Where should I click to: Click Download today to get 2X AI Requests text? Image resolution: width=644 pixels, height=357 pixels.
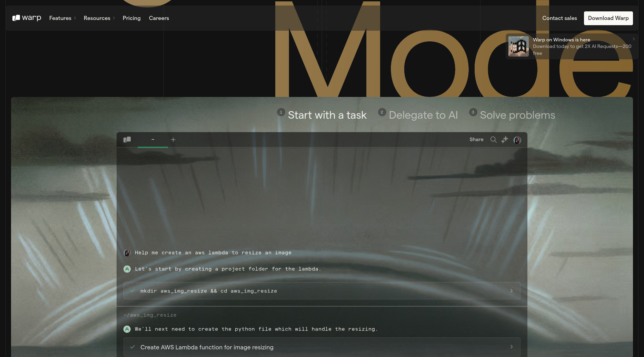click(x=582, y=50)
